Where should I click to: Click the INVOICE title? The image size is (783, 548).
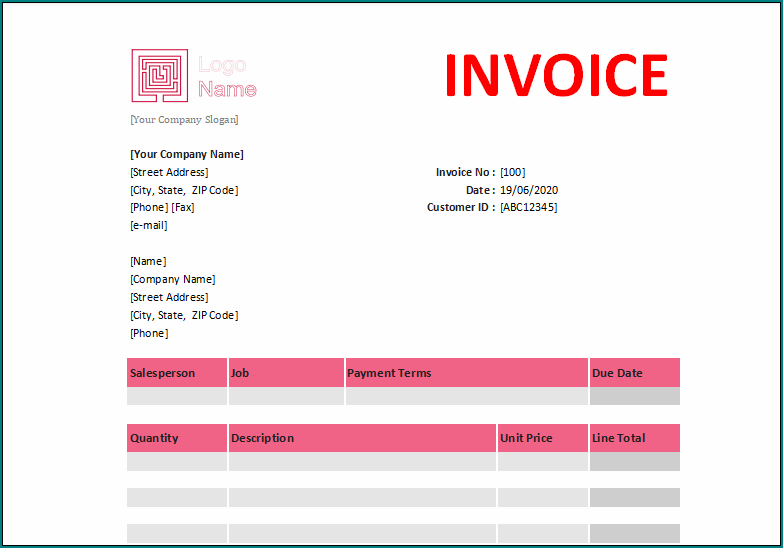point(556,75)
